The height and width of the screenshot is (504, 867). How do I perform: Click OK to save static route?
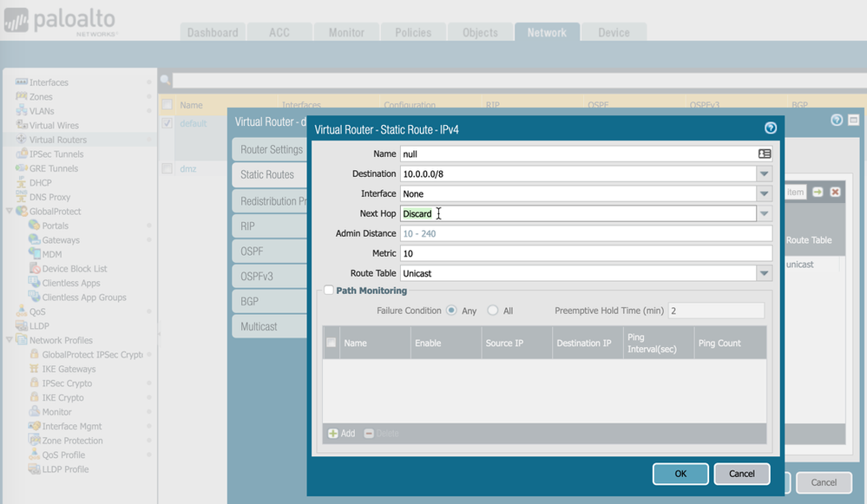[680, 474]
